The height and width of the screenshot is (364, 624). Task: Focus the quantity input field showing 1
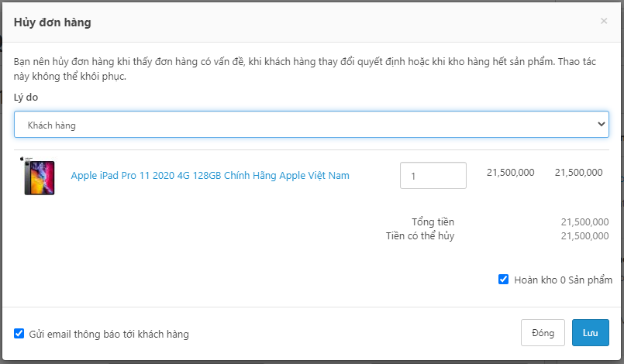point(433,176)
